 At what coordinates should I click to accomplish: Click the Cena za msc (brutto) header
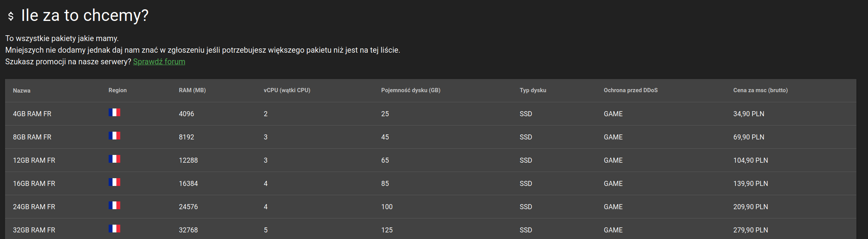(760, 90)
